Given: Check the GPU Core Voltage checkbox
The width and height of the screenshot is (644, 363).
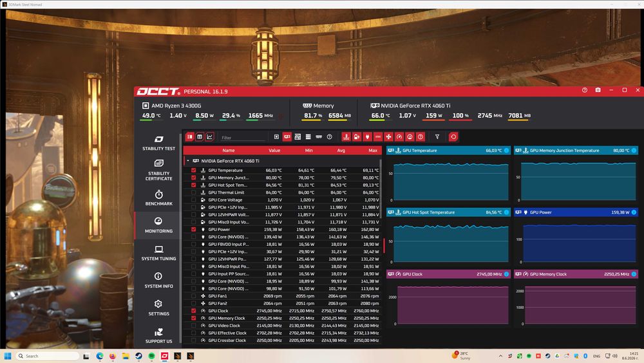Looking at the screenshot, I should [193, 200].
